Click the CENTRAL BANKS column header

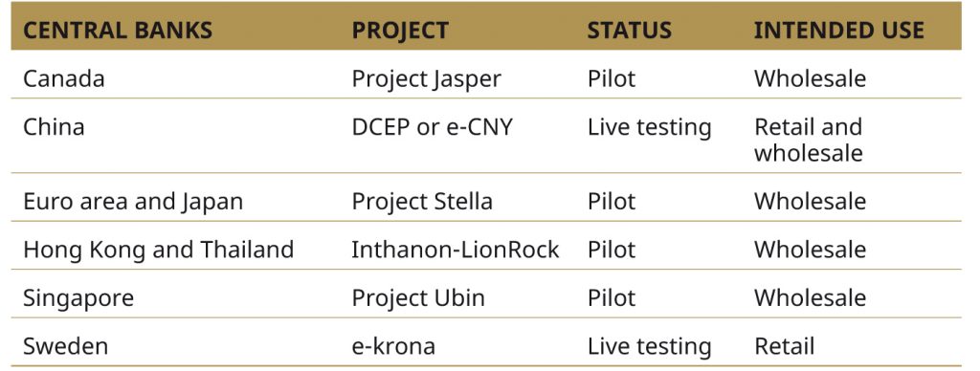pyautogui.click(x=118, y=30)
